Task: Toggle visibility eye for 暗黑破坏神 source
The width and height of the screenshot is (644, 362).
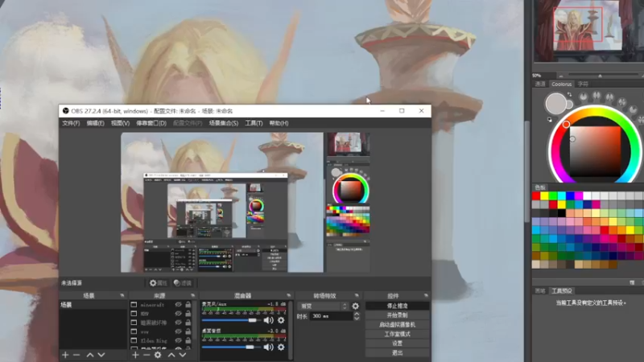Action: point(178,323)
